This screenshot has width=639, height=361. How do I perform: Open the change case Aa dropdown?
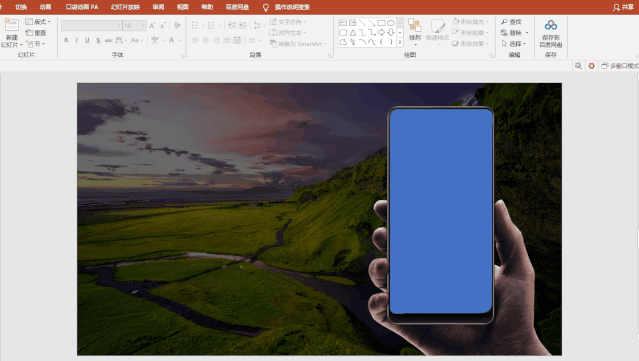tap(136, 40)
